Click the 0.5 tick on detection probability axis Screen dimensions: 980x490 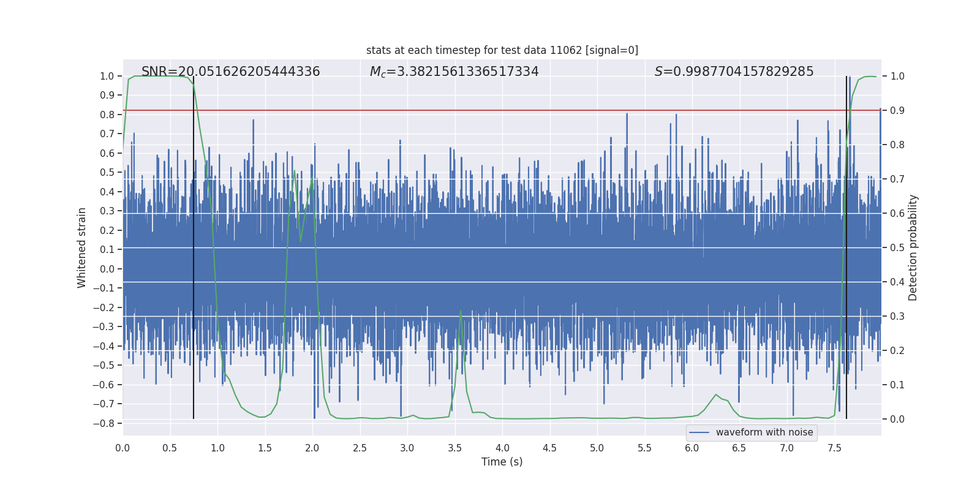pos(897,247)
